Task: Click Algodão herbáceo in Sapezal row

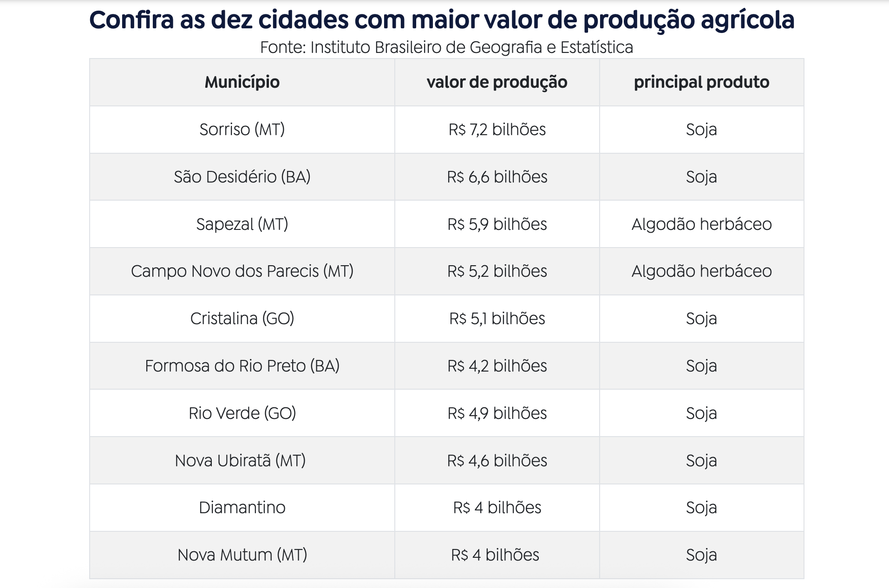Action: 701,224
